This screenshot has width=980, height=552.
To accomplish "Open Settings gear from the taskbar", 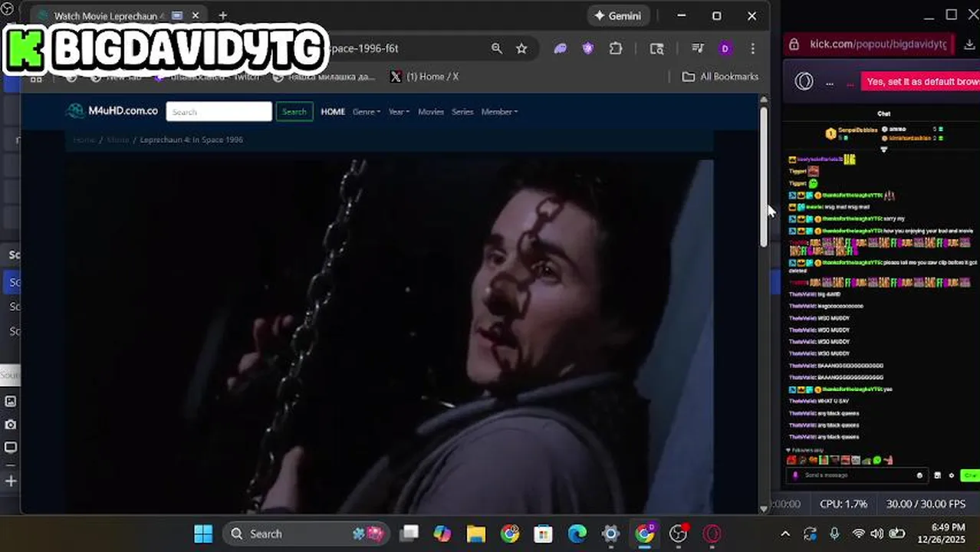I will (610, 534).
